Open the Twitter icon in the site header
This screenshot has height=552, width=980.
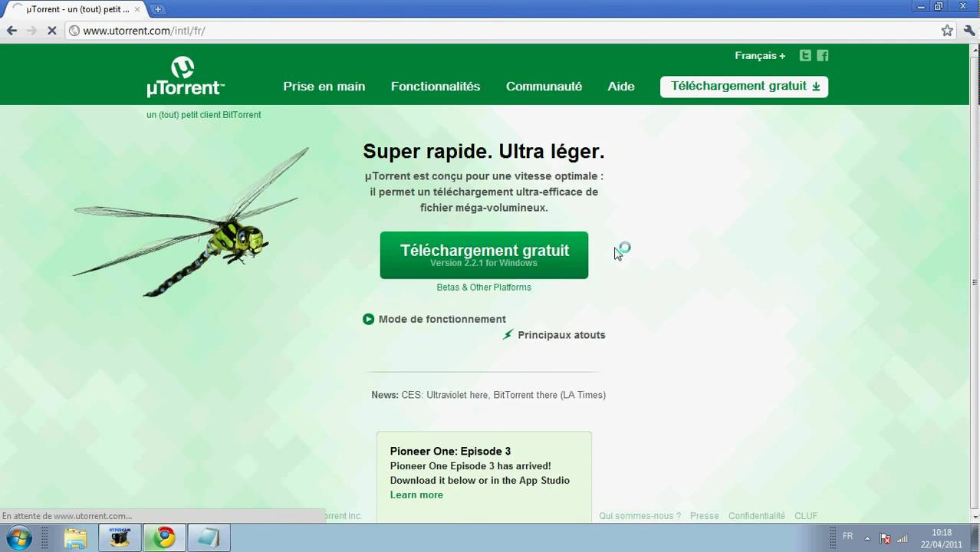(805, 55)
